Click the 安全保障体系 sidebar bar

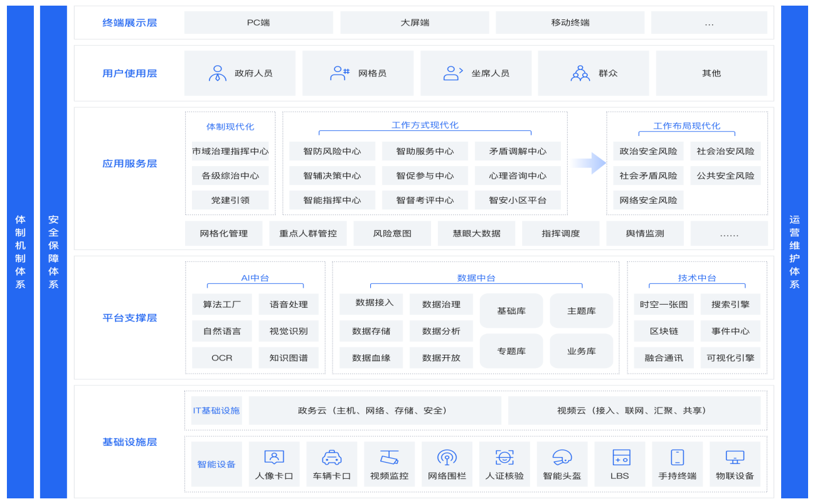[53, 252]
